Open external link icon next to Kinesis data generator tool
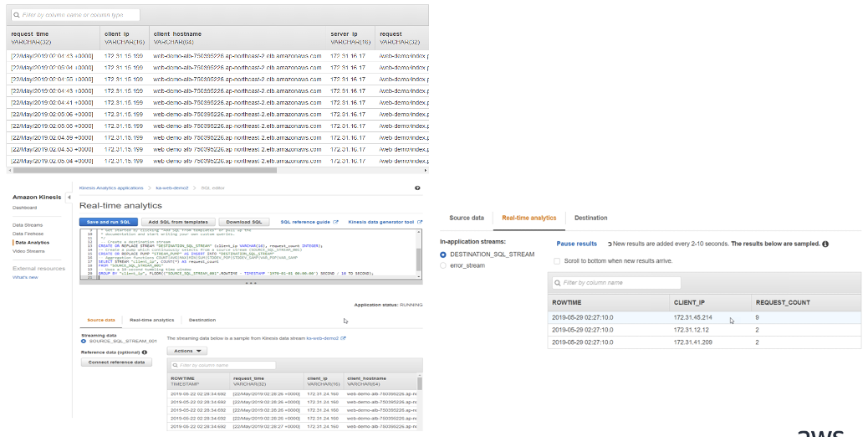Image resolution: width=868 pixels, height=437 pixels. coord(419,222)
